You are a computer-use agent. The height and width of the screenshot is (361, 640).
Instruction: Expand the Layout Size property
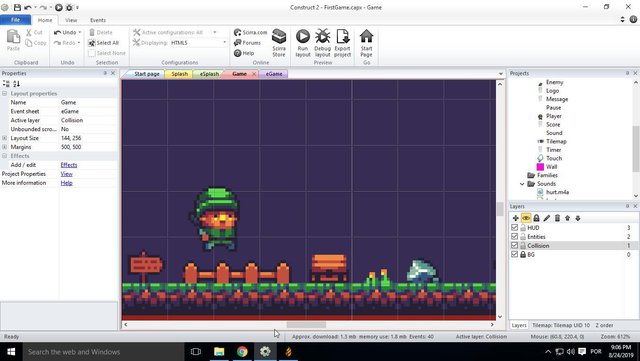(4, 138)
